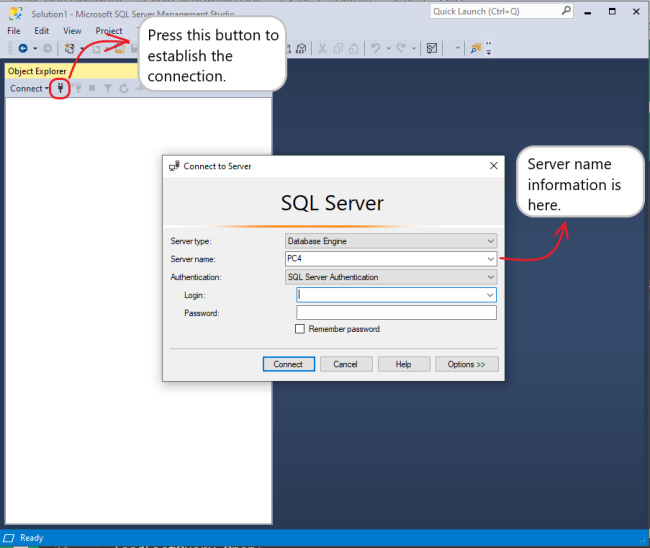This screenshot has width=650, height=548.
Task: Click the DAX query cube icon
Action: (301, 48)
